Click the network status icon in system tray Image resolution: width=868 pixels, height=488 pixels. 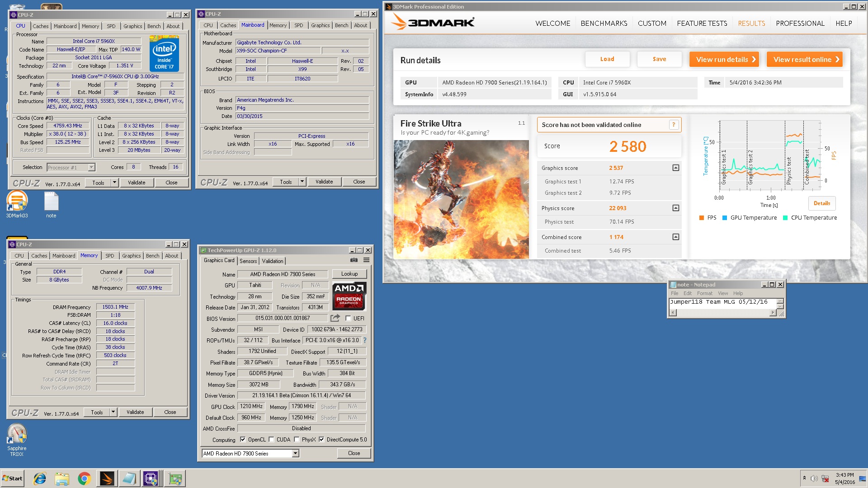click(x=825, y=479)
